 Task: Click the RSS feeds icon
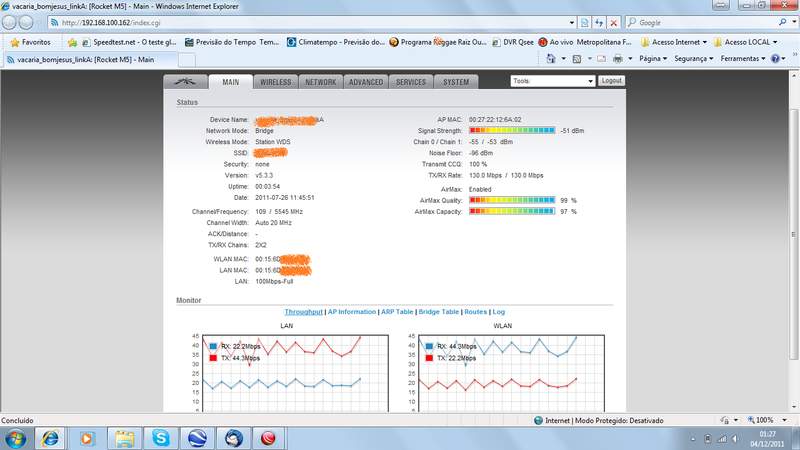coord(577,59)
